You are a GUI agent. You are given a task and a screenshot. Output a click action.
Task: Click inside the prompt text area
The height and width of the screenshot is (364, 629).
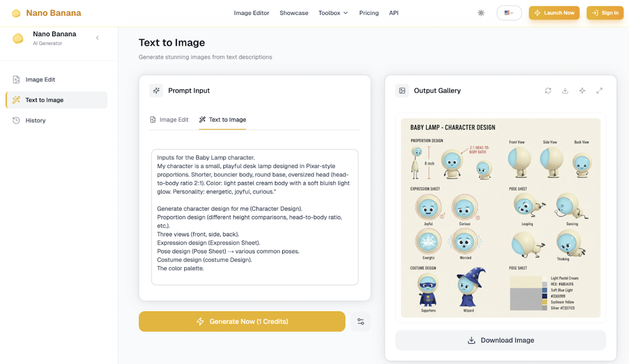click(x=255, y=217)
